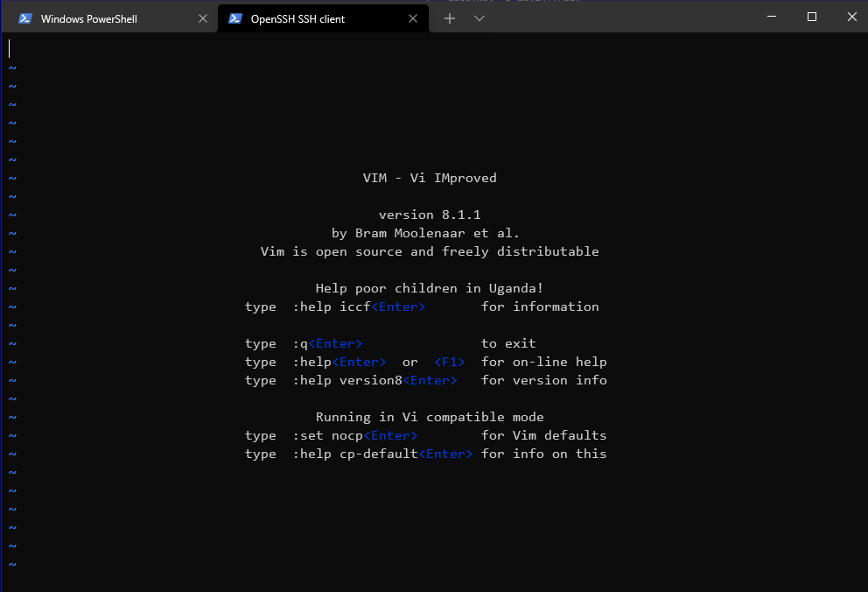Close the OpenSSH SSH client tab
This screenshot has width=868, height=592.
tap(413, 19)
